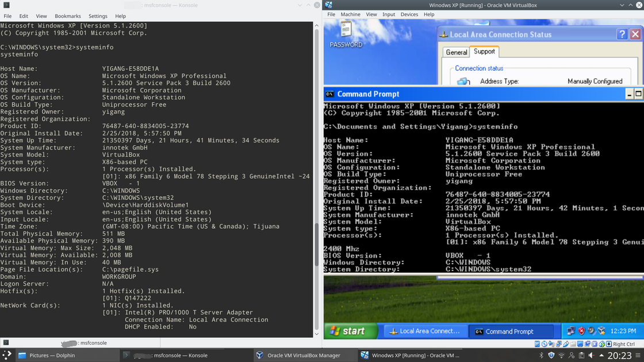Open VirtualBox View menu
Viewport: 644px width, 362px height.
371,14
